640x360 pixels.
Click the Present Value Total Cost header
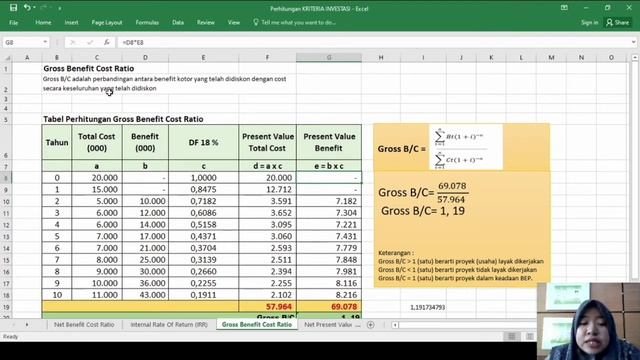(x=268, y=142)
